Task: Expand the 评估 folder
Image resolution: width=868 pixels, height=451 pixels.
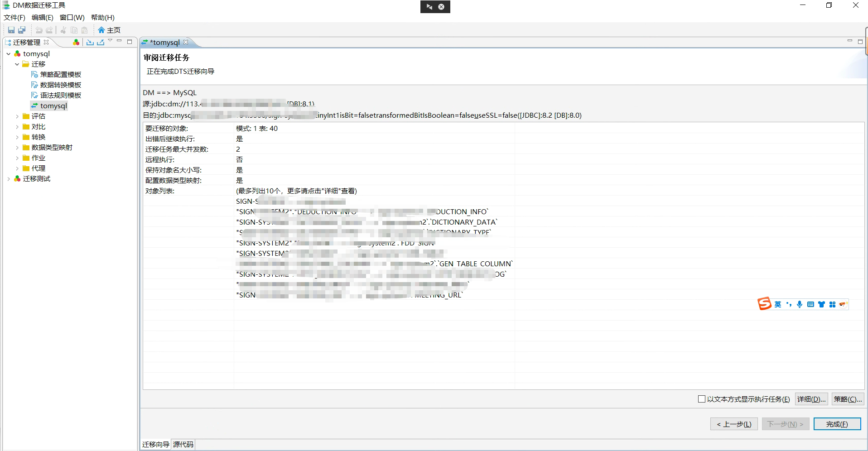Action: [17, 116]
